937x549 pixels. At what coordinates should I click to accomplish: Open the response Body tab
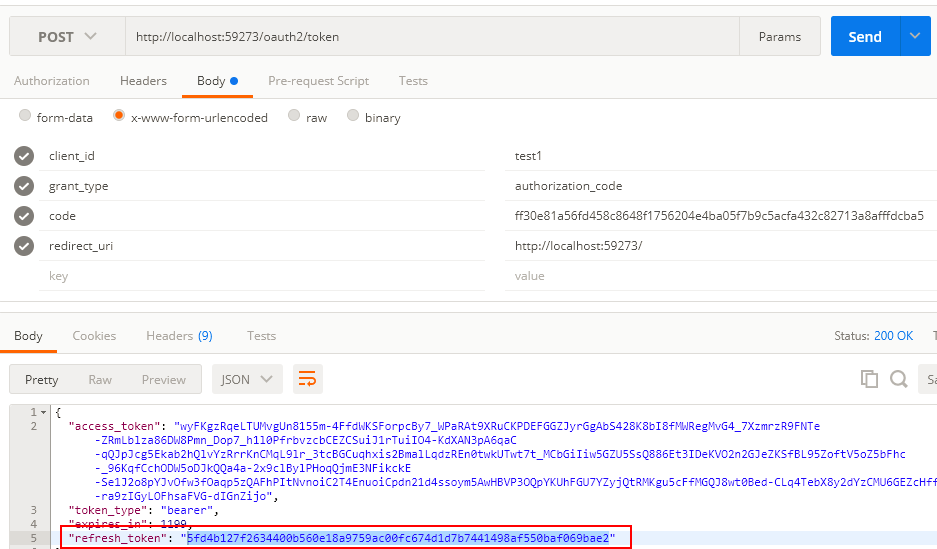28,336
